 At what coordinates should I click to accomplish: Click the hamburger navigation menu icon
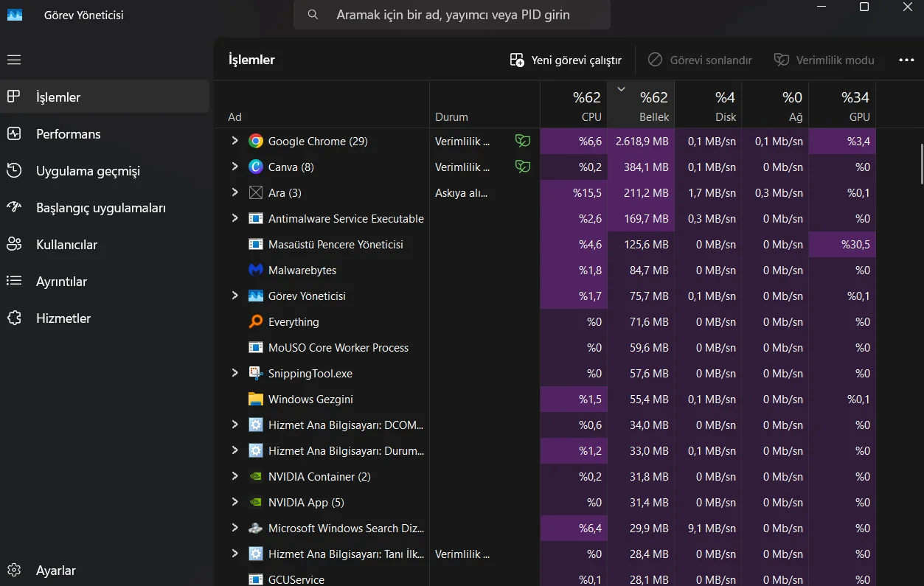14,60
